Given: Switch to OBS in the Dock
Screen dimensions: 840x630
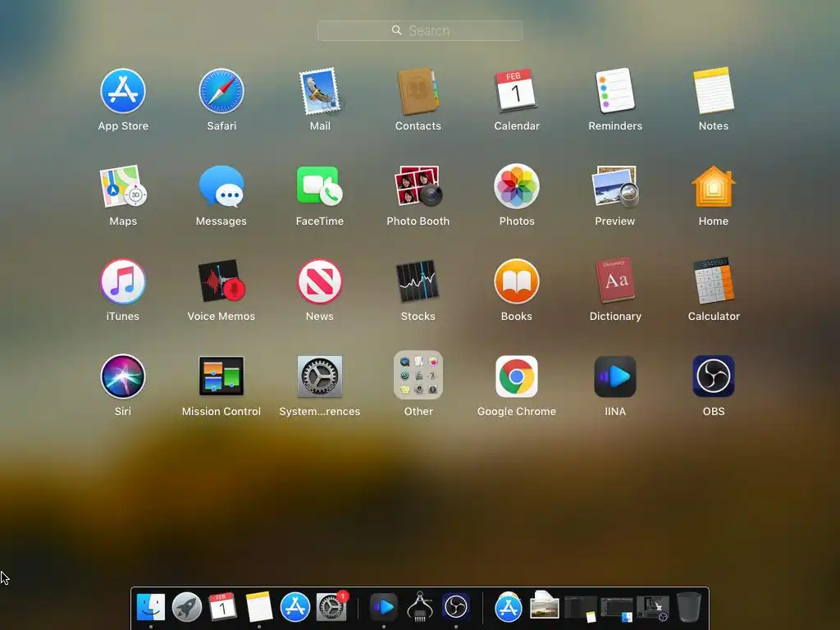Looking at the screenshot, I should point(456,607).
